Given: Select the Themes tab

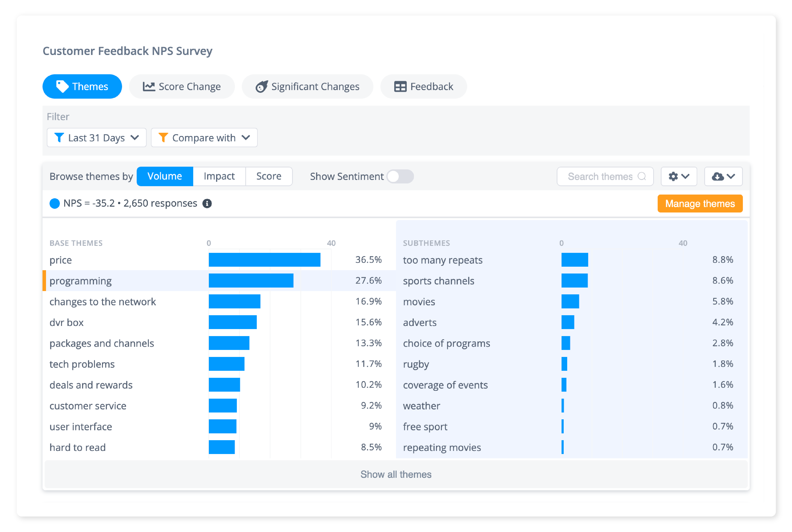Looking at the screenshot, I should pos(82,87).
